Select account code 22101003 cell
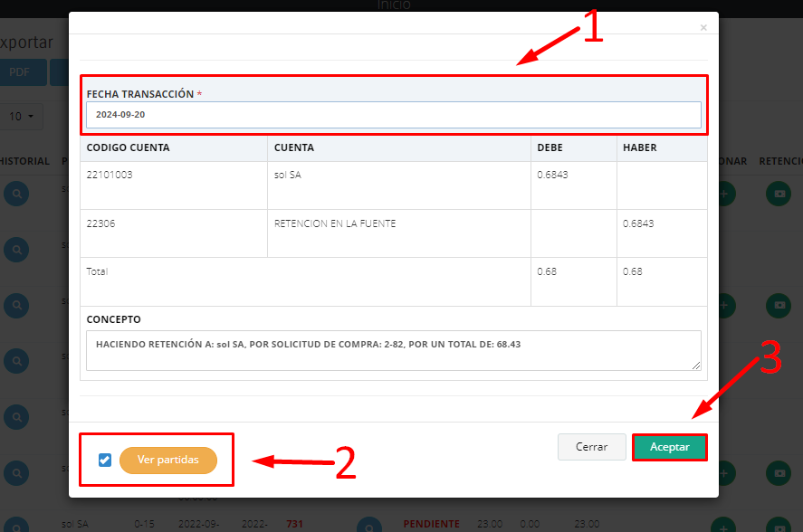The height and width of the screenshot is (532, 803). tap(174, 185)
